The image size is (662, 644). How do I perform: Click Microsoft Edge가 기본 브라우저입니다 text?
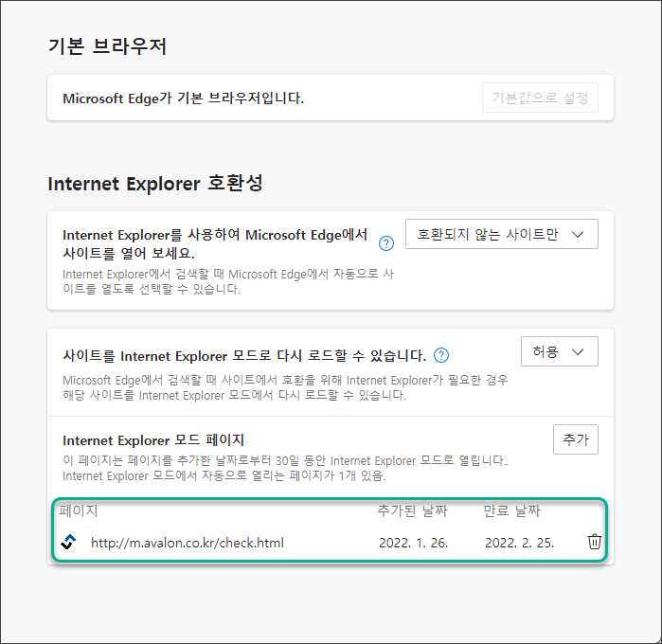[183, 98]
